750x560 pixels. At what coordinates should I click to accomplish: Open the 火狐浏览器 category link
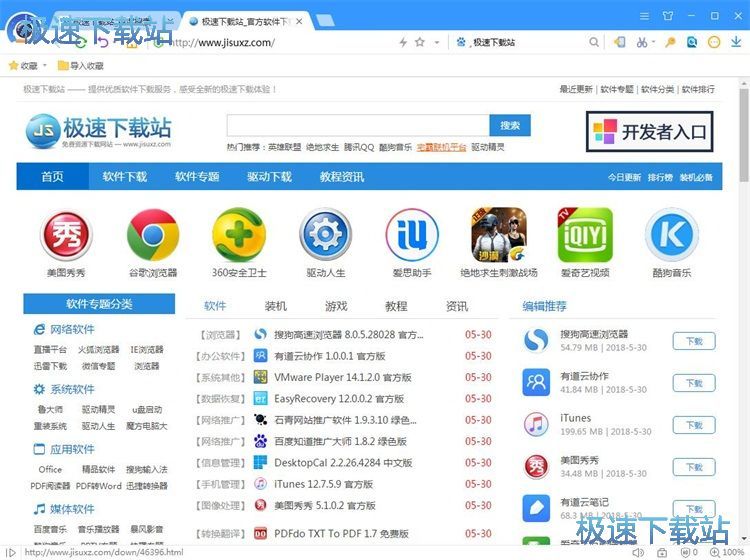coord(99,350)
